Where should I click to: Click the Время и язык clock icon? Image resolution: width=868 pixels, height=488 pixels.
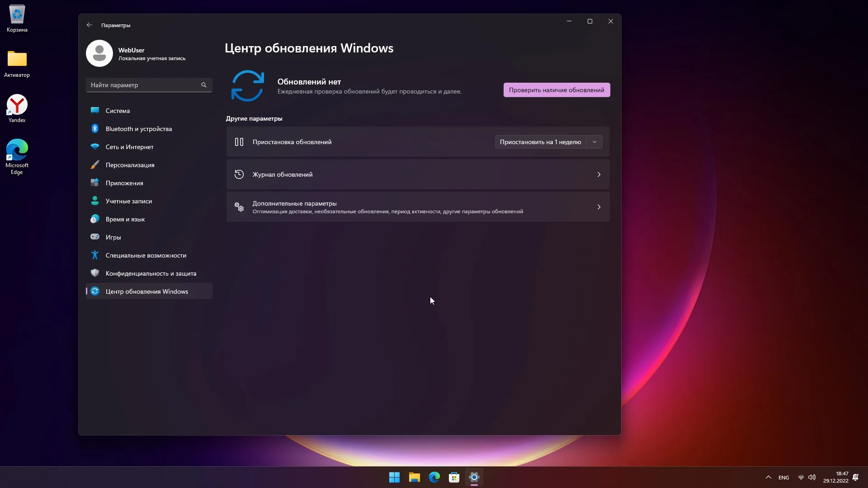click(95, 219)
